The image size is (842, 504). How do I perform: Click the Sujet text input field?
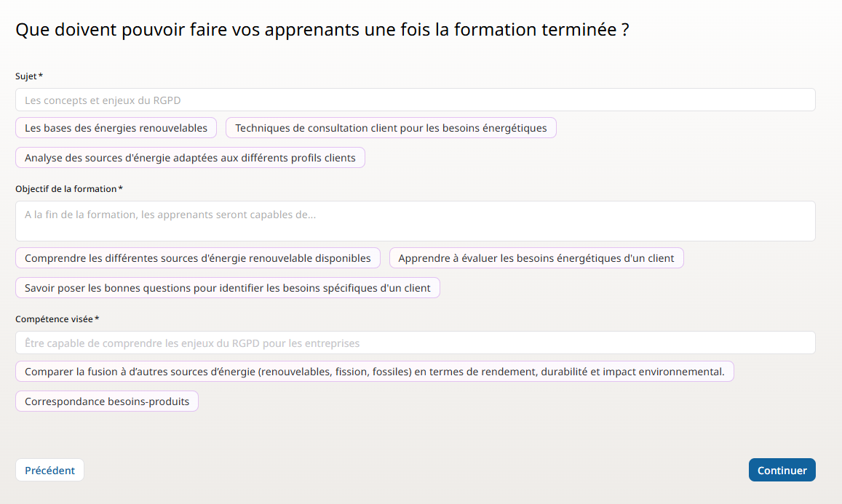click(415, 100)
